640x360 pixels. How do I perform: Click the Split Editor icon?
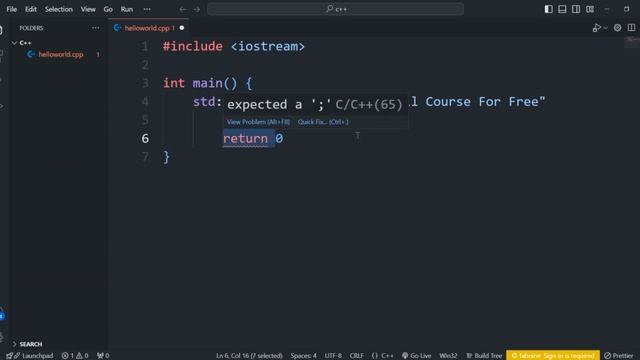click(x=631, y=28)
